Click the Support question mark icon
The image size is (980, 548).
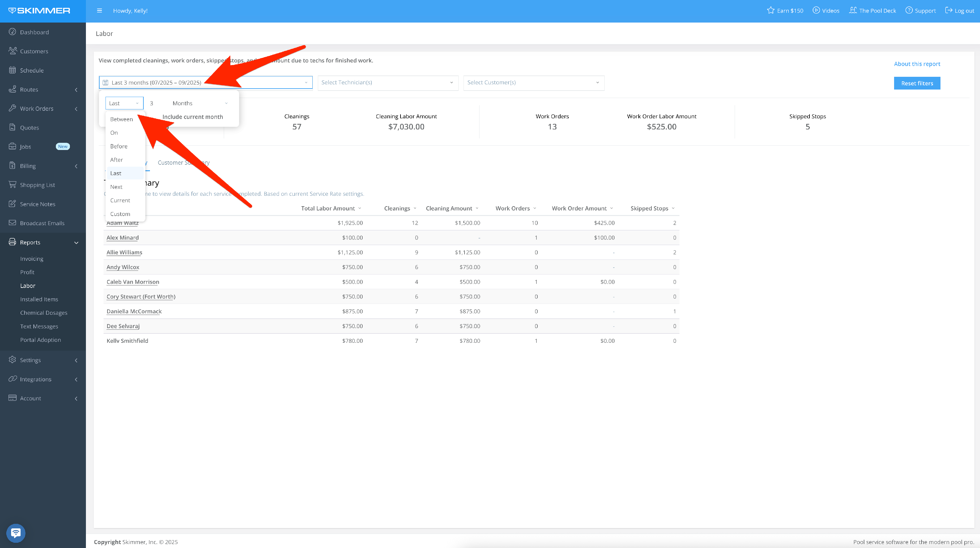[908, 11]
